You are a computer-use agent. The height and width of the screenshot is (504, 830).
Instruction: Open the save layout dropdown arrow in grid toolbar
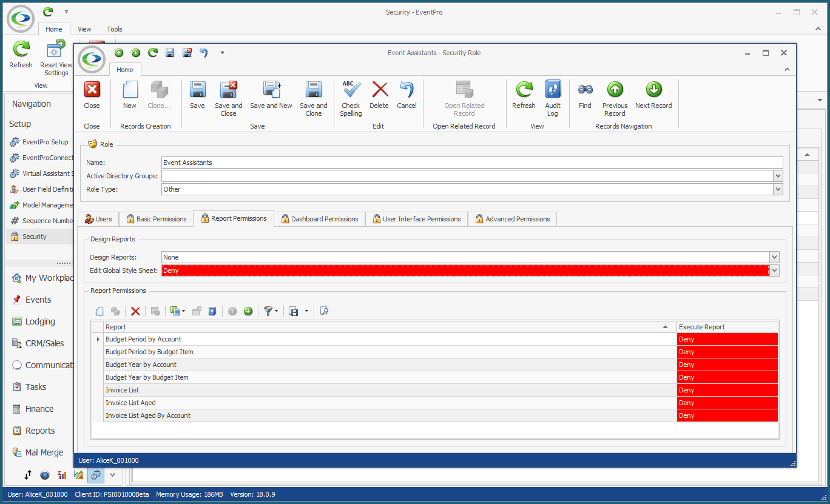(x=306, y=311)
